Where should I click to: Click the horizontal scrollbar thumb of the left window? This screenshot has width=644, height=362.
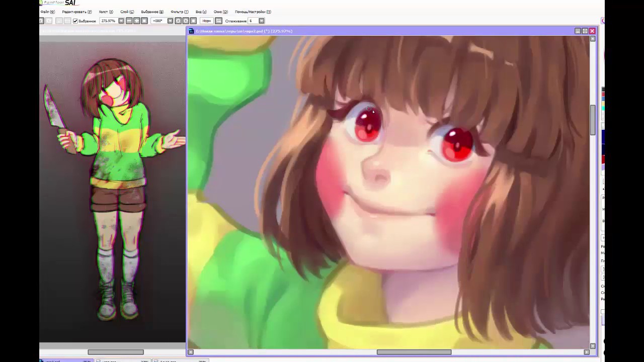point(116,352)
